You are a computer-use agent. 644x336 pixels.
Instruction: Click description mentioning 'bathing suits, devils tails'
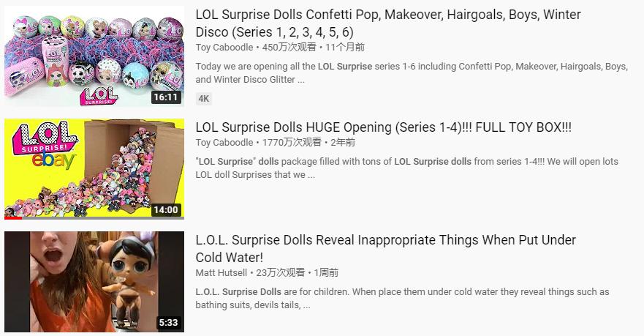402,298
